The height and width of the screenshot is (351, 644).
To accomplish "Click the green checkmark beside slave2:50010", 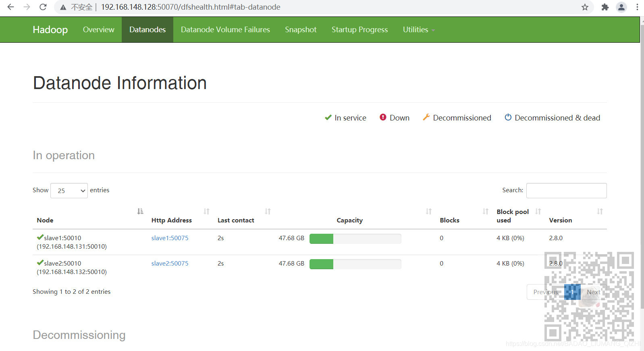I will point(40,262).
